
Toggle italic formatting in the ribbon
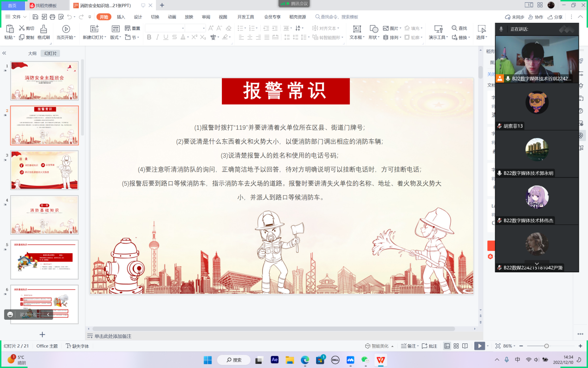158,37
